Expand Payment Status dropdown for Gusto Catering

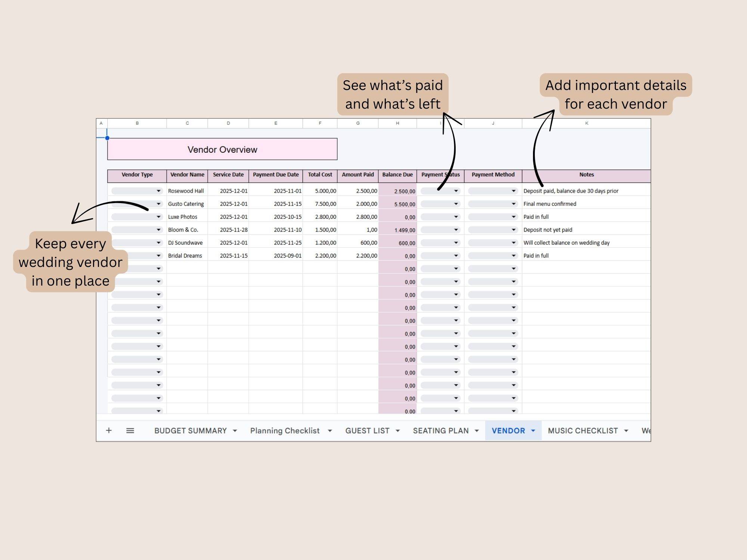point(456,204)
